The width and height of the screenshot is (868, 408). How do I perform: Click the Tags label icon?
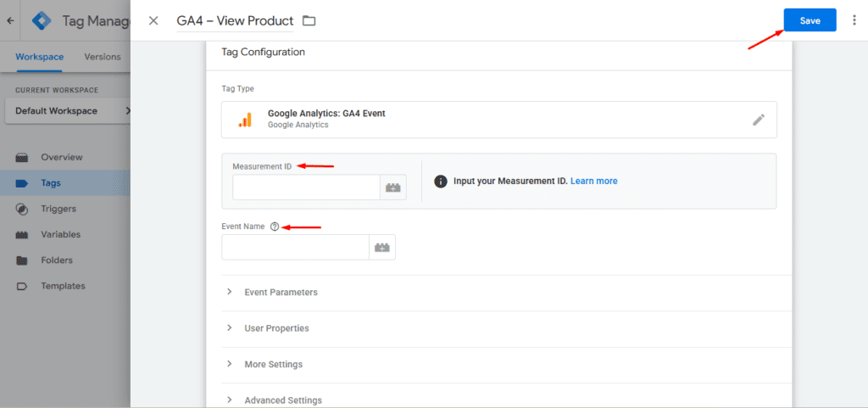tap(21, 183)
